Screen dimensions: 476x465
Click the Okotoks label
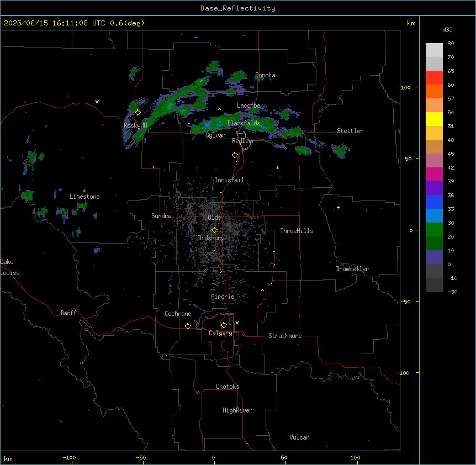click(x=228, y=387)
